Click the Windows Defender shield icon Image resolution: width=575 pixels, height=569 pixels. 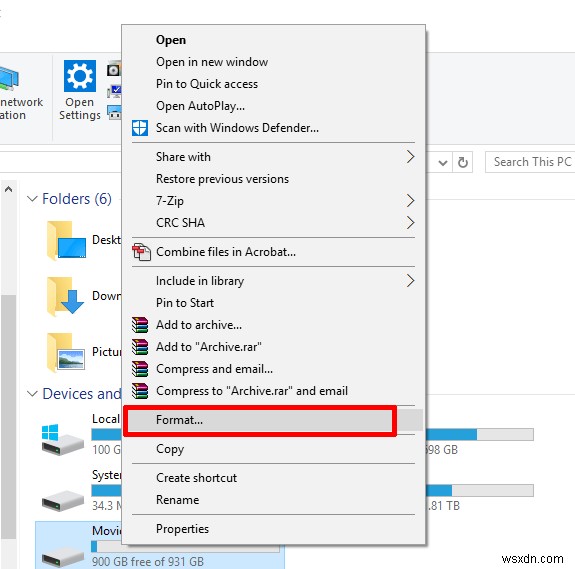coord(140,128)
